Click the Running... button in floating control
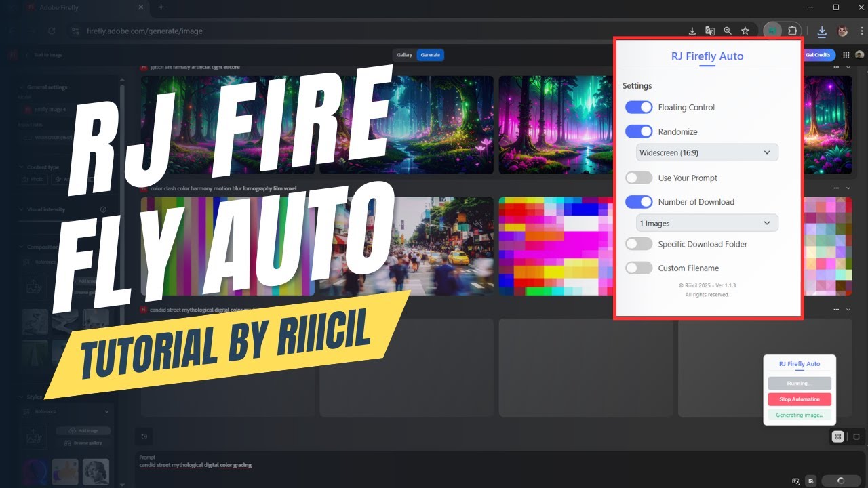 [x=800, y=384]
